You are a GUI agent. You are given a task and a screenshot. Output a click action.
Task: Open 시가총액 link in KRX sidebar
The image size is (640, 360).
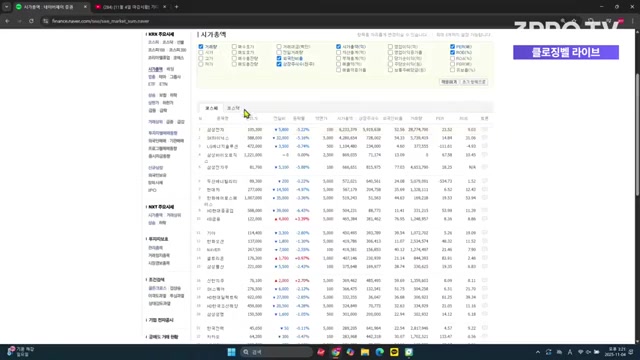pos(155,69)
